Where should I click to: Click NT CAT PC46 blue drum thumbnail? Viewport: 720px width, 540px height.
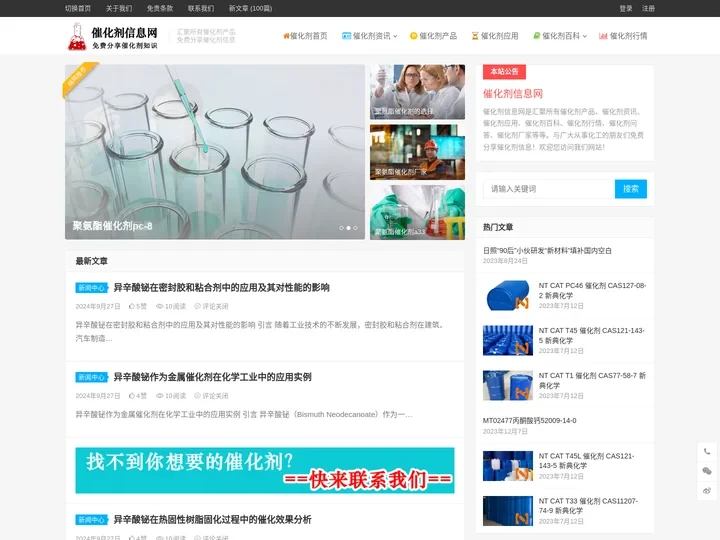pyautogui.click(x=508, y=295)
